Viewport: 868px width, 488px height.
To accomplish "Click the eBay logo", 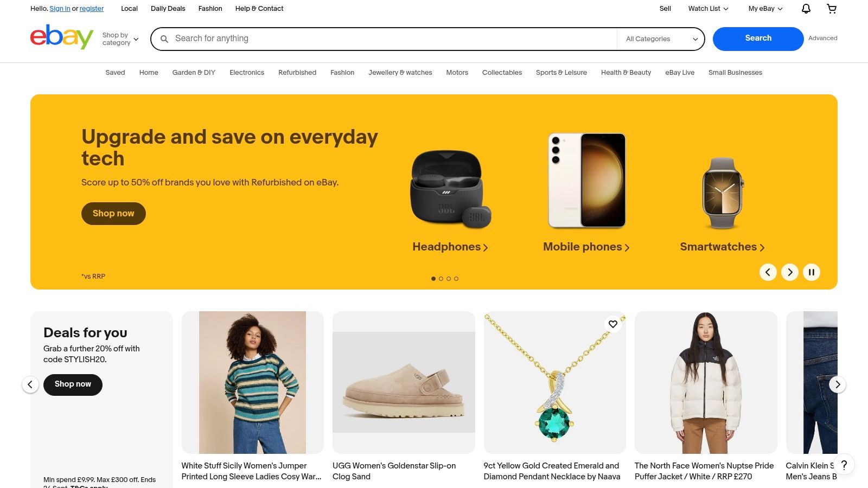I will 62,37.
